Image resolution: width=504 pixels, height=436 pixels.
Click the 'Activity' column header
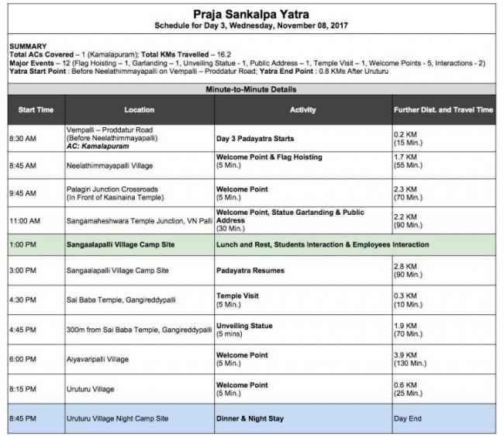point(302,110)
